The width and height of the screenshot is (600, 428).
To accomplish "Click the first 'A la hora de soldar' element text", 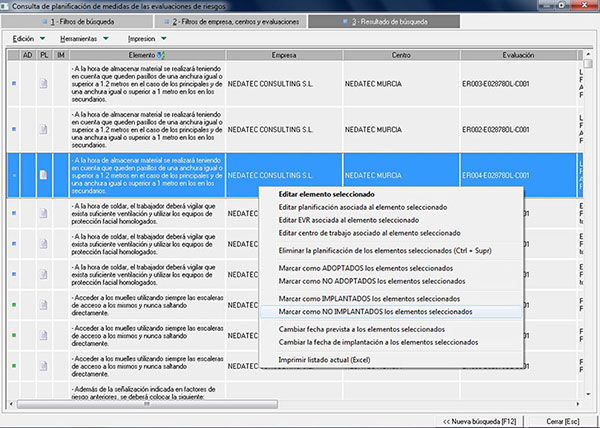I will [143, 213].
